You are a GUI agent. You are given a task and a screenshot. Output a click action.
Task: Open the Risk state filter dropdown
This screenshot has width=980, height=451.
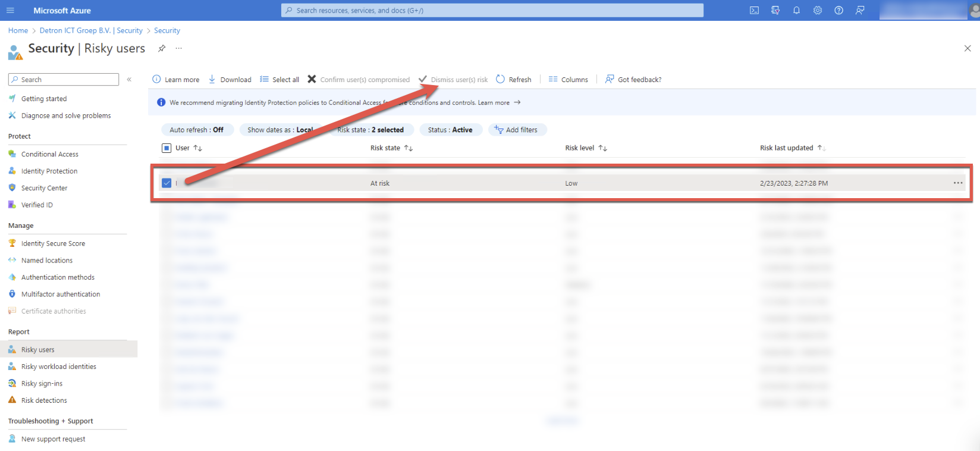(x=370, y=130)
